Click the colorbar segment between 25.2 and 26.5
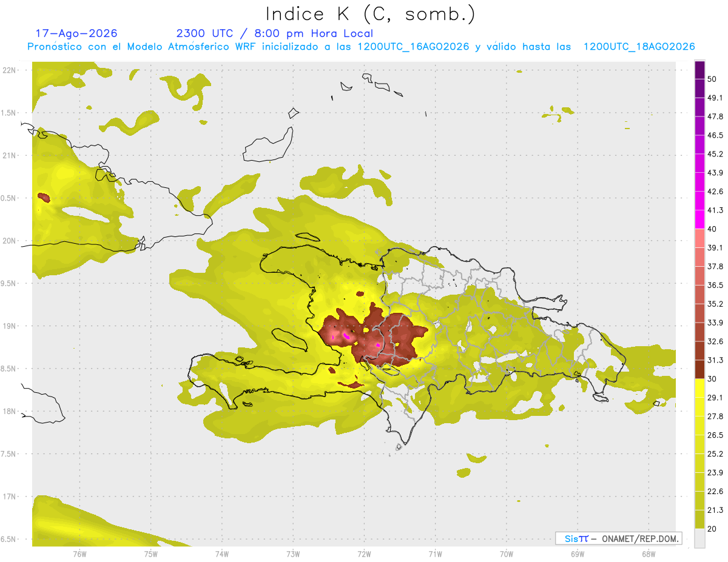This screenshot has height=562, width=728. click(x=699, y=444)
